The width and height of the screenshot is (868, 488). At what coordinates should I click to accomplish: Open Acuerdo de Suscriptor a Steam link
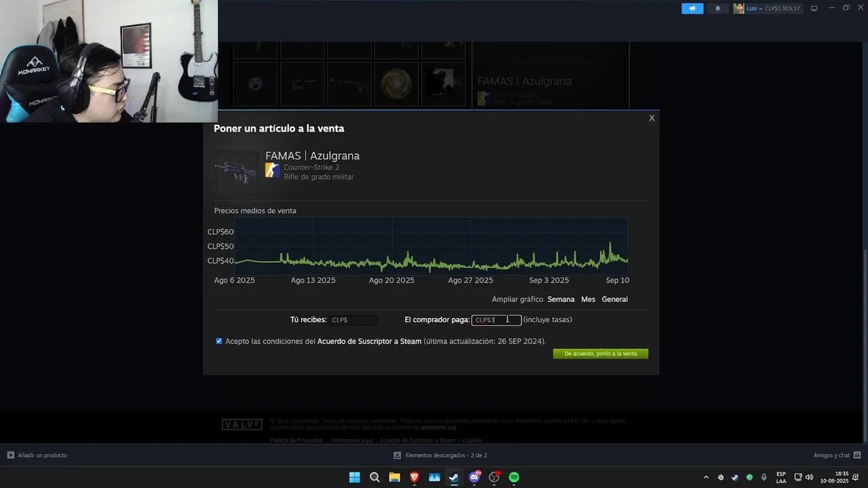tap(370, 341)
